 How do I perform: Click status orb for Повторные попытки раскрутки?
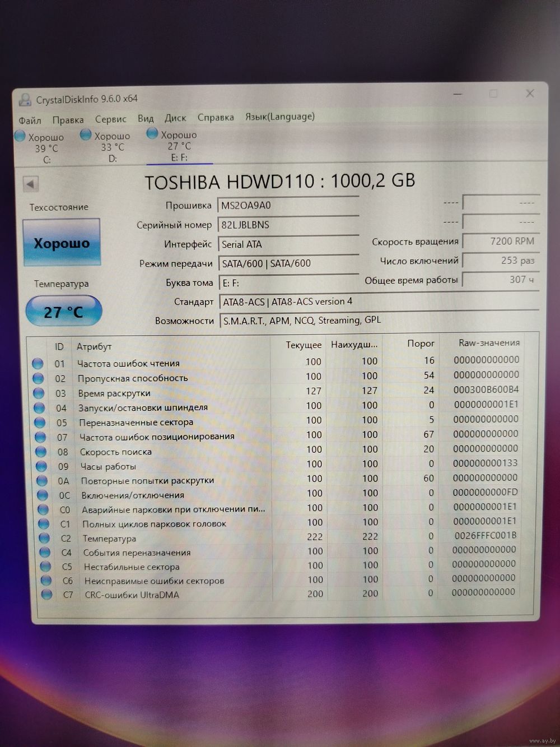pos(42,481)
